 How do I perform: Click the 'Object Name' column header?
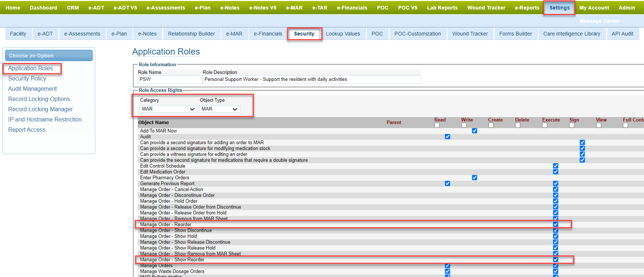[x=153, y=122]
